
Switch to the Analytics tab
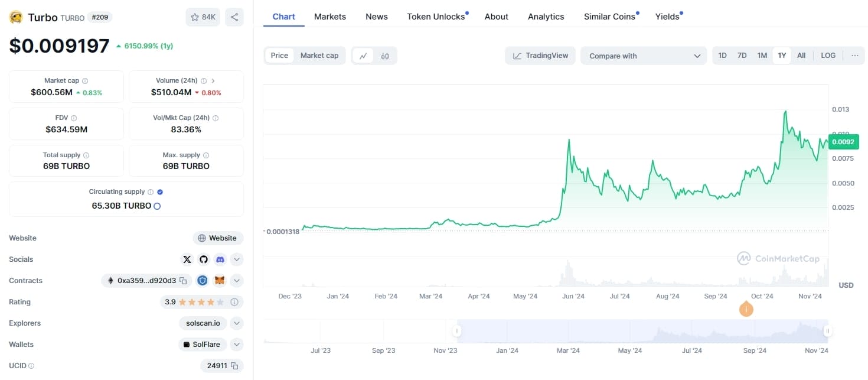(546, 17)
